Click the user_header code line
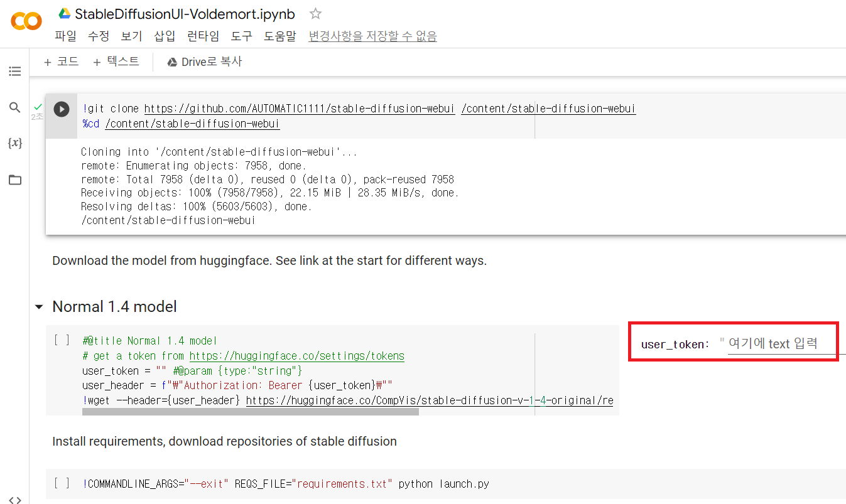 (237, 385)
